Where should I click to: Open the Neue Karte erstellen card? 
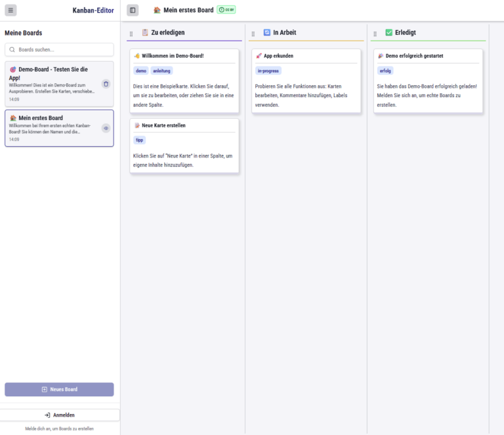(x=184, y=146)
